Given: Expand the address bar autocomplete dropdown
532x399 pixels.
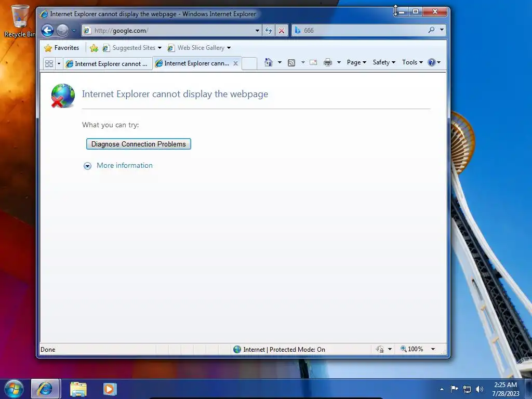Looking at the screenshot, I should pyautogui.click(x=257, y=31).
